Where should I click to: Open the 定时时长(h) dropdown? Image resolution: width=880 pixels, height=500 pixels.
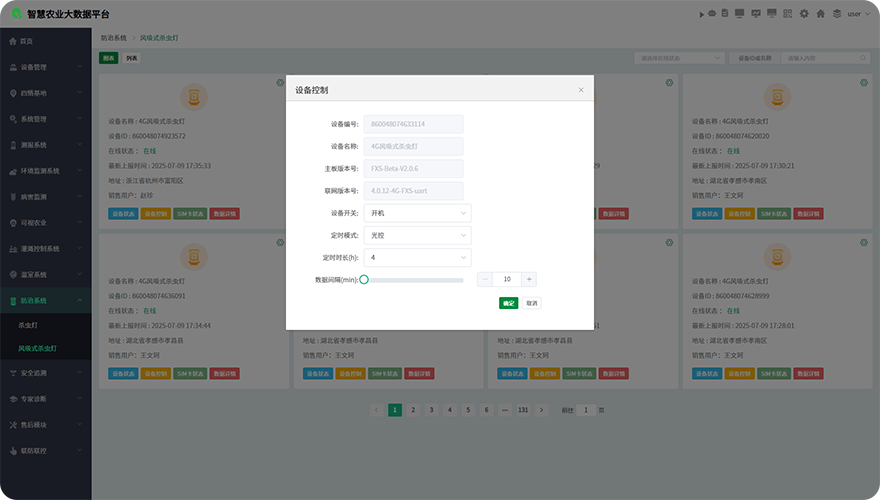419,258
